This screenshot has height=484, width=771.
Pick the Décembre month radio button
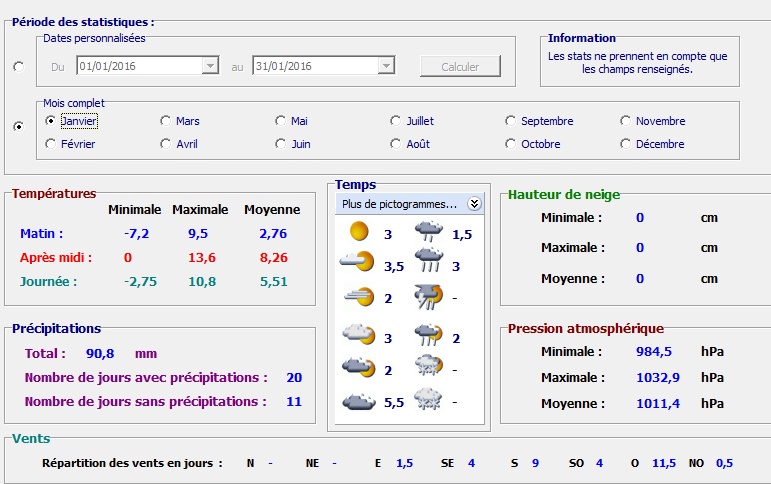click(652, 144)
